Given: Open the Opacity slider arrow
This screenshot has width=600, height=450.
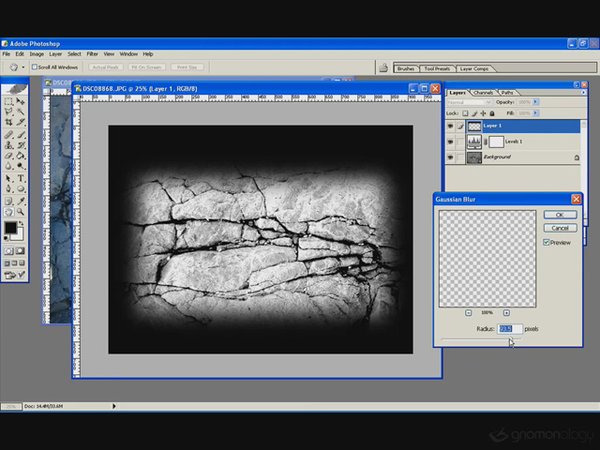Looking at the screenshot, I should pos(535,102).
